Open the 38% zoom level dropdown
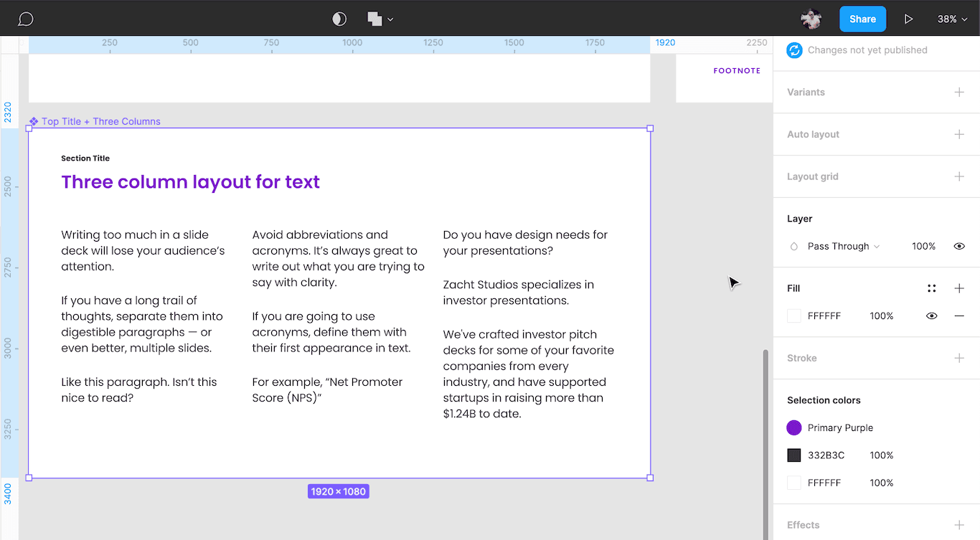Viewport: 980px width, 540px height. click(952, 19)
